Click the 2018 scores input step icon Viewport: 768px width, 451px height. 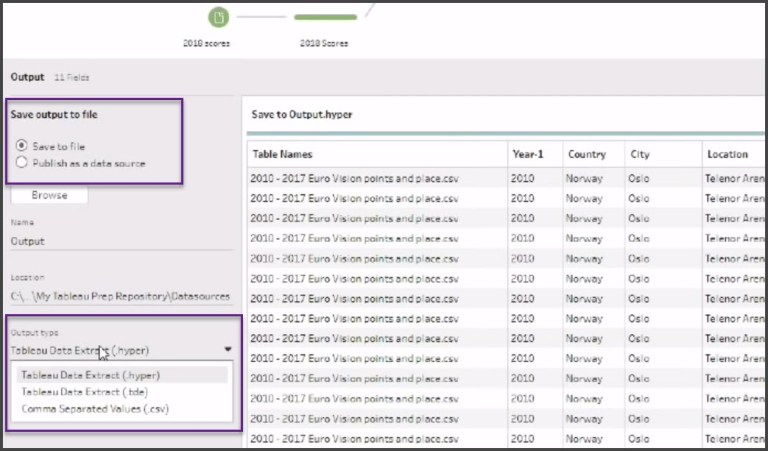click(x=218, y=18)
